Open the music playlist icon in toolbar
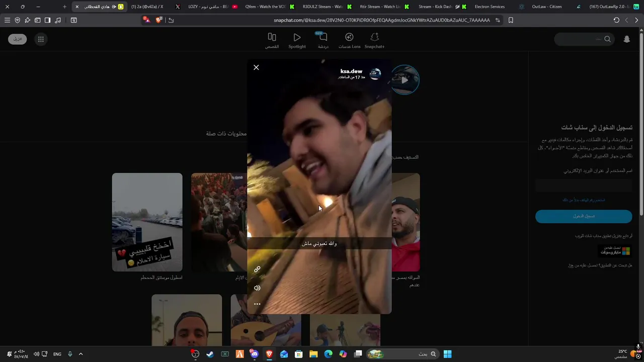This screenshot has height=362, width=644. pyautogui.click(x=58, y=20)
